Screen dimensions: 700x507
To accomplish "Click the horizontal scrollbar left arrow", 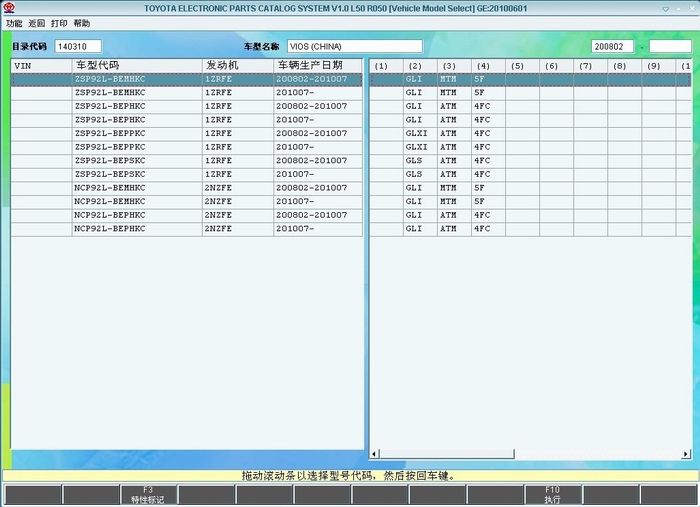I will click(x=375, y=454).
